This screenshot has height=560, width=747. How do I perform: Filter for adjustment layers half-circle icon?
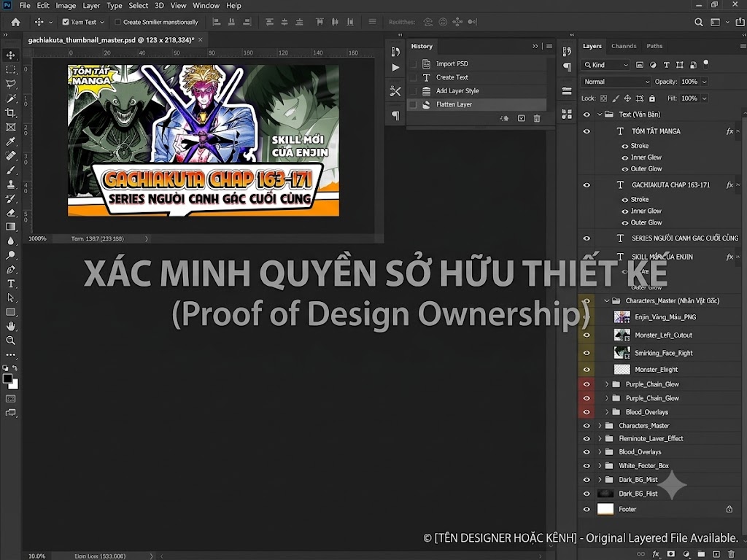(x=653, y=65)
